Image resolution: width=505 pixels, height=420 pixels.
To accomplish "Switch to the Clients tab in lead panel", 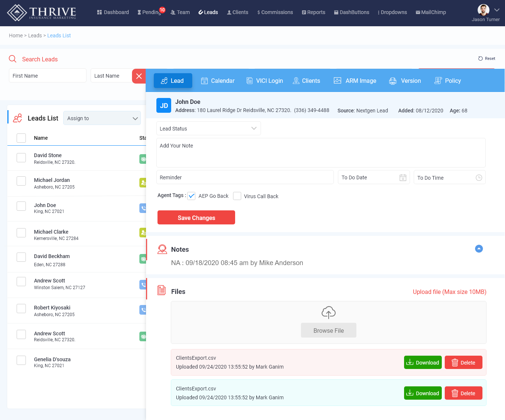I will [x=306, y=81].
